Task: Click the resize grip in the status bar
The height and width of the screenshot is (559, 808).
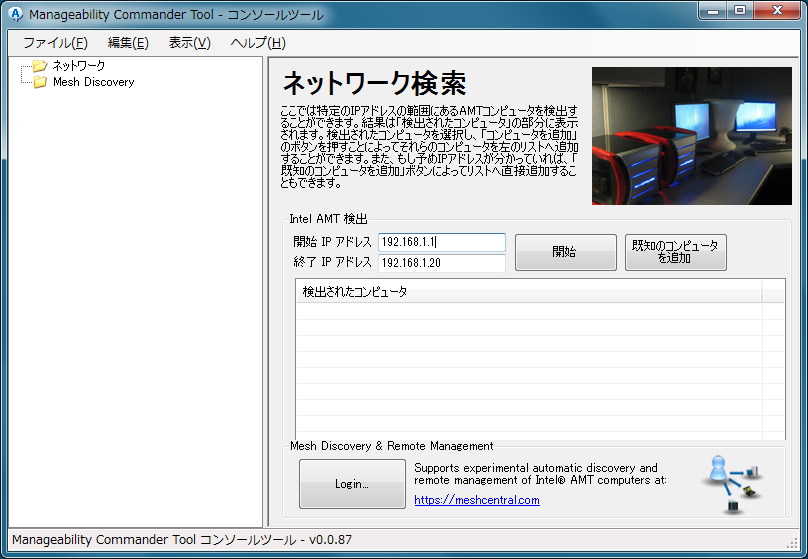Action: [793, 543]
